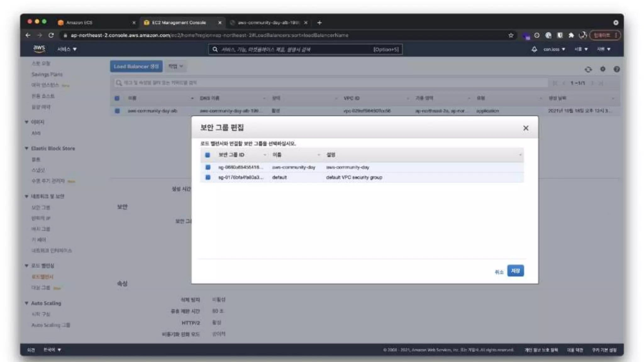This screenshot has width=644, height=362.
Task: Close the security group edit dialog
Action: [525, 128]
